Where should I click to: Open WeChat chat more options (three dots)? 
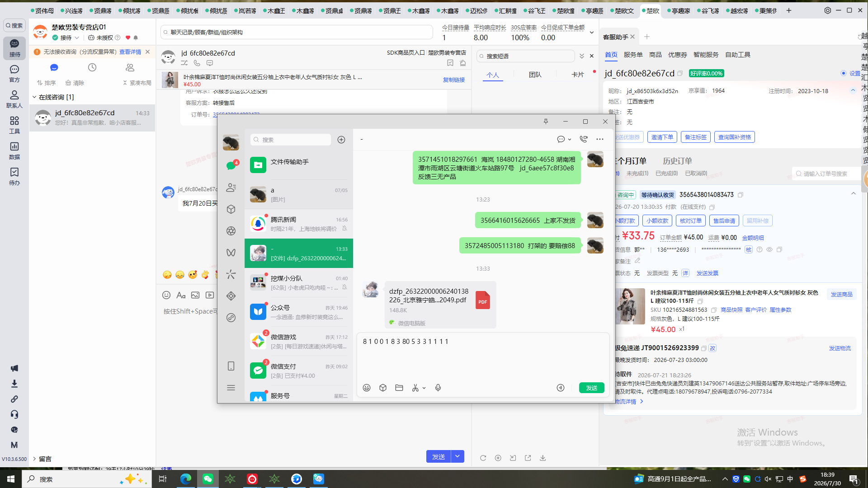(x=600, y=139)
